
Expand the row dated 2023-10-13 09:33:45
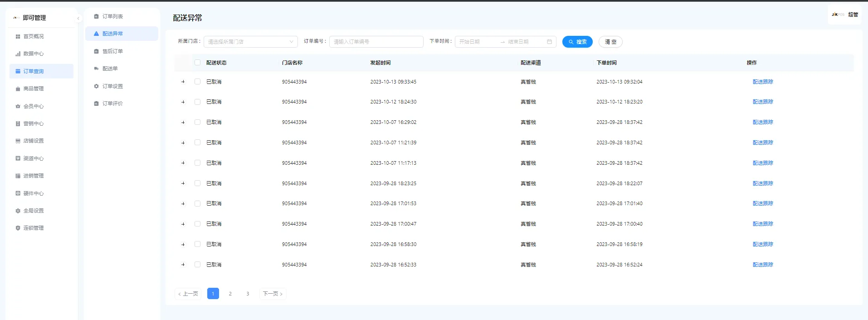pos(183,82)
